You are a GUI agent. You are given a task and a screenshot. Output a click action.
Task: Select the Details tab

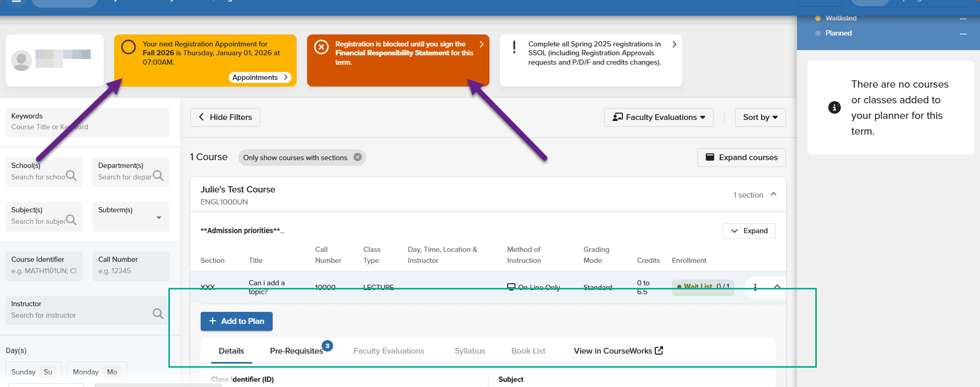coord(231,351)
